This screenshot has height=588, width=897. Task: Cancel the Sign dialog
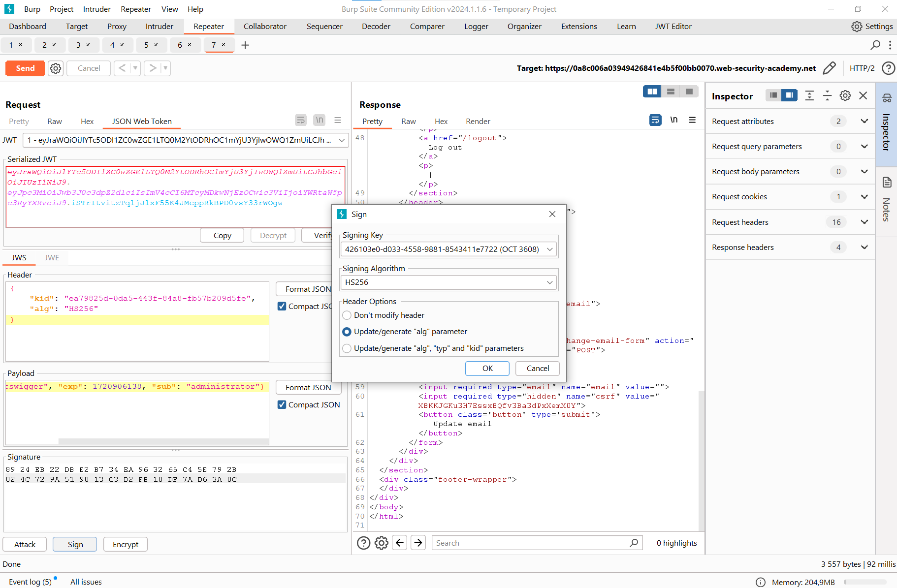pos(538,369)
